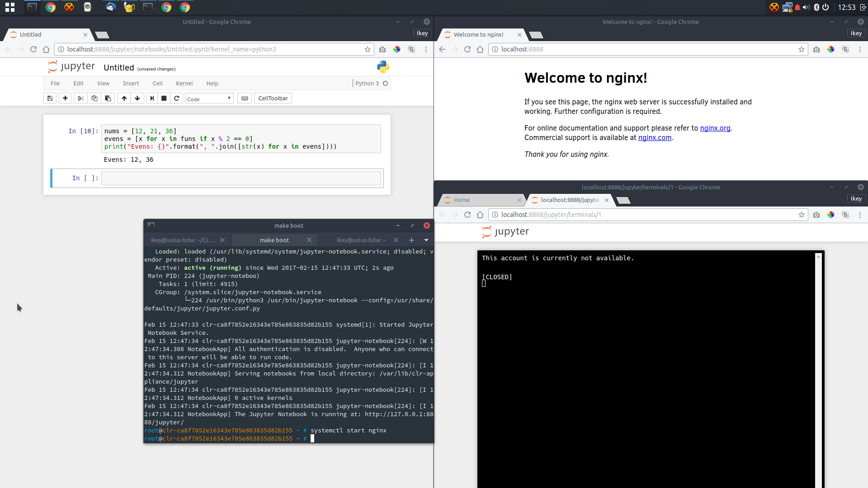Reload the nginx welcome page

pos(467,49)
